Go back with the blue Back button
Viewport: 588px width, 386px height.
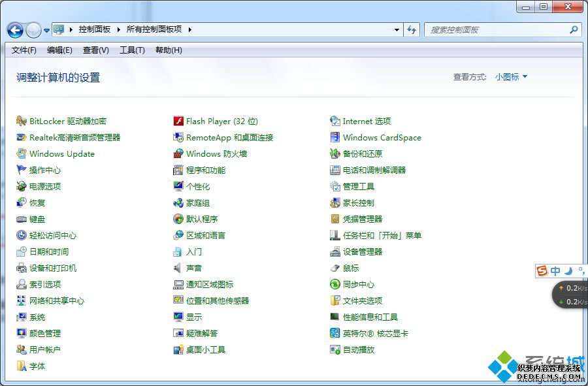[x=16, y=30]
